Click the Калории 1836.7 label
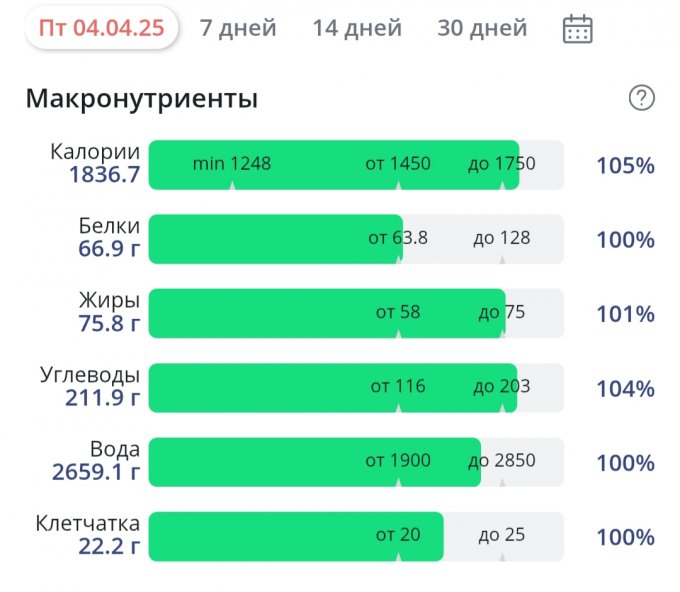 [x=96, y=165]
